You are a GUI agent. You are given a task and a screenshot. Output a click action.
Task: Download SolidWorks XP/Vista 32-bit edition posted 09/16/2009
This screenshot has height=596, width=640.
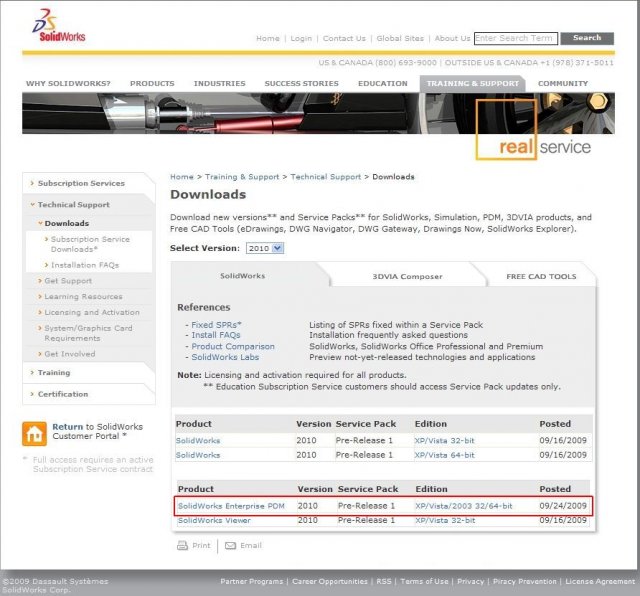pyautogui.click(x=444, y=441)
